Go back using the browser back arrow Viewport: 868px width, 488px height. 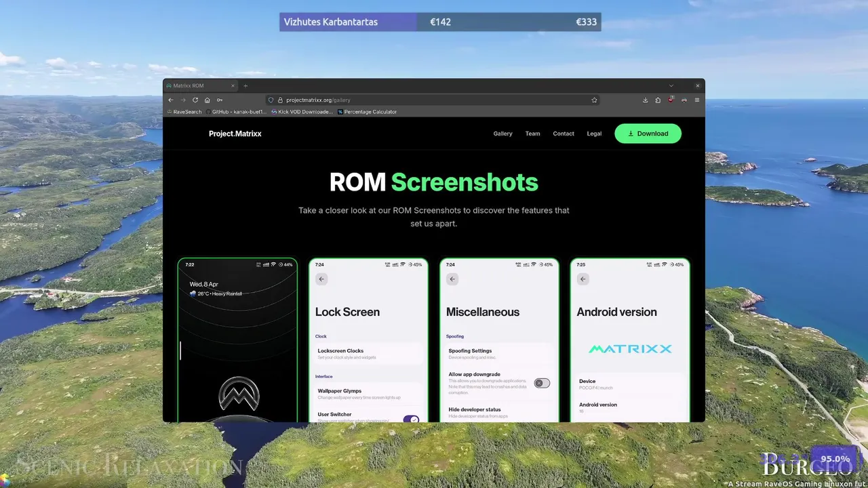pos(171,100)
